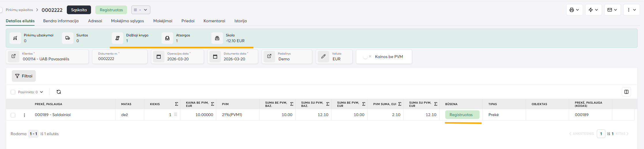This screenshot has width=644, height=149.
Task: Switch to the Mokėjimai tab
Action: pyautogui.click(x=163, y=21)
